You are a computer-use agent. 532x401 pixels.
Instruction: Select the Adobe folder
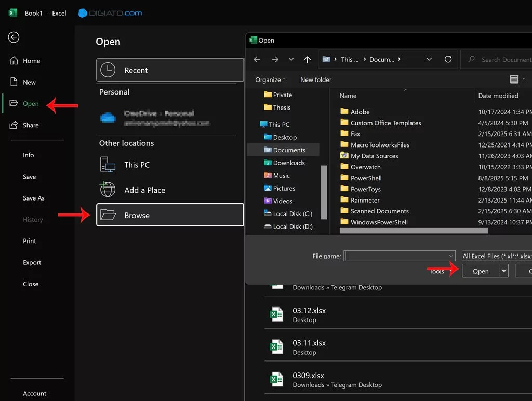point(355,112)
